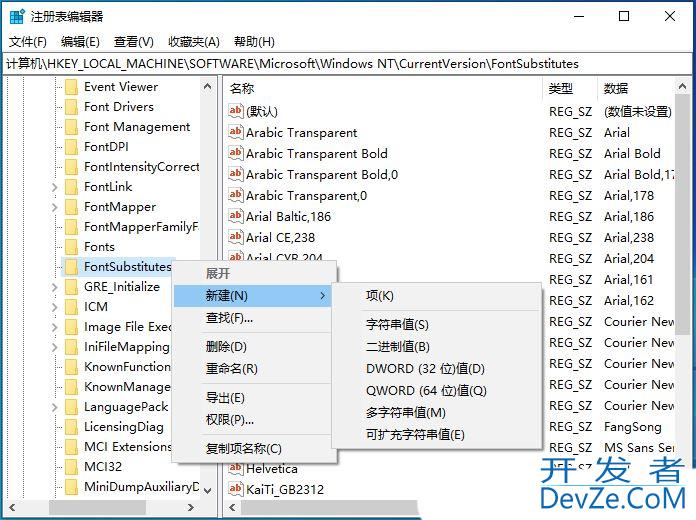
Task: Click the string icon of Arial CE,238
Action: click(x=236, y=237)
